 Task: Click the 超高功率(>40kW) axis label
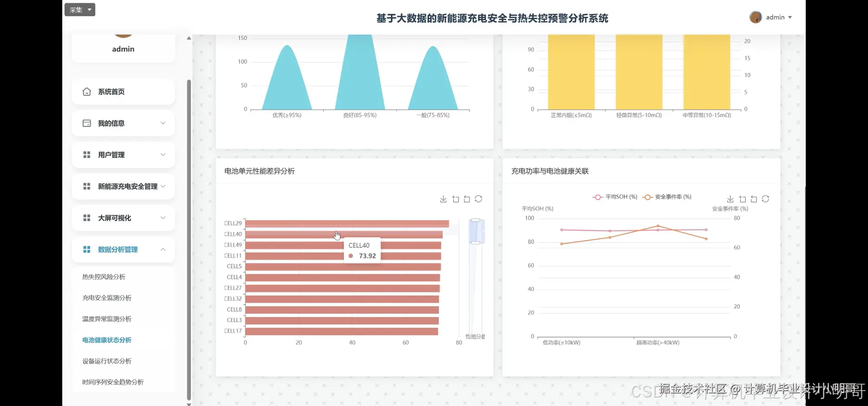pos(658,342)
